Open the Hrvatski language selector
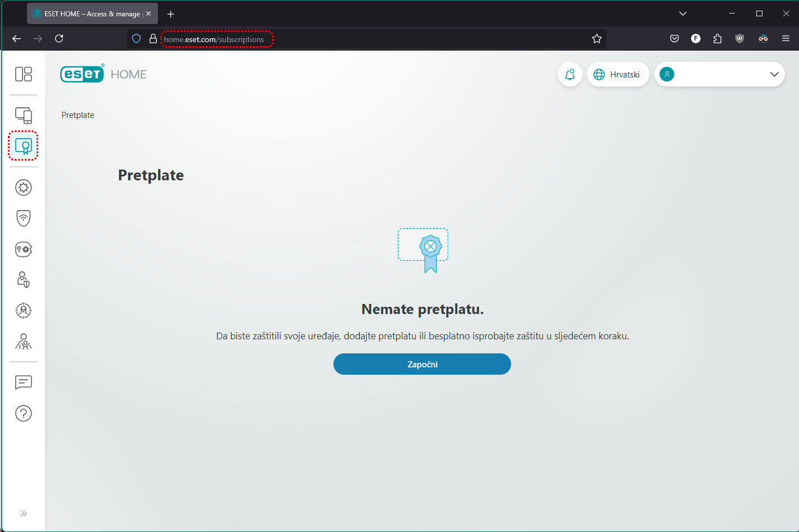 pos(617,74)
